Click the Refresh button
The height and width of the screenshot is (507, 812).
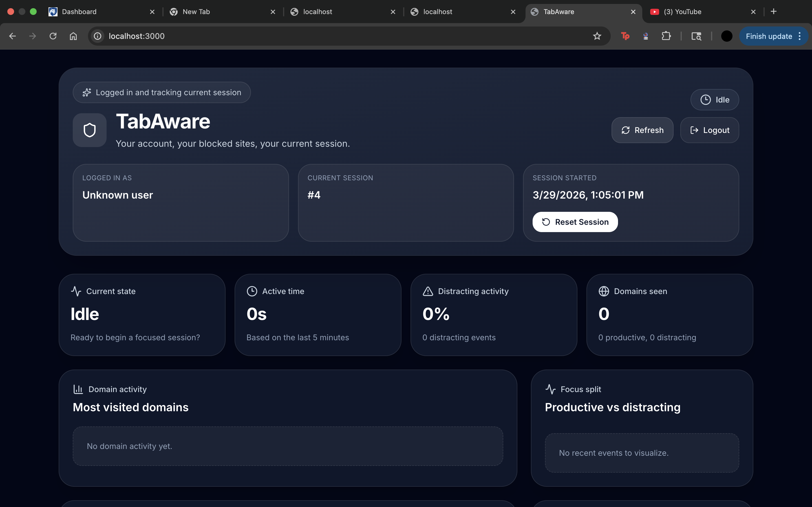pyautogui.click(x=642, y=130)
